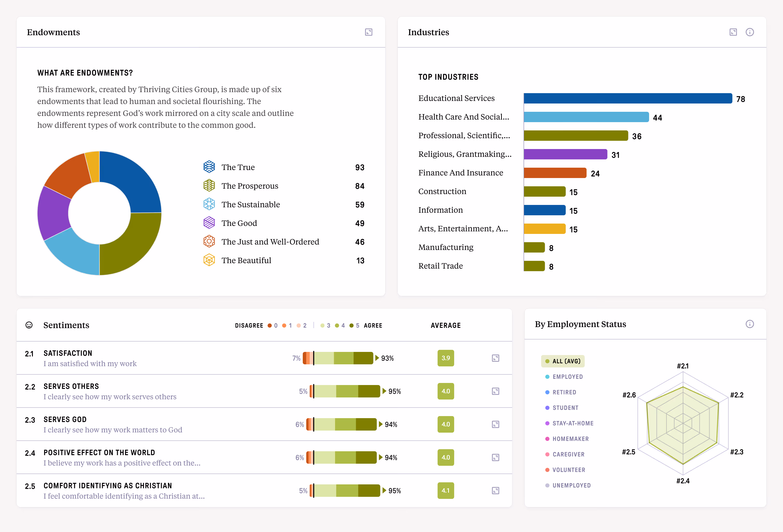This screenshot has width=783, height=532.
Task: Click The Prosperous endowment icon
Action: coord(209,186)
